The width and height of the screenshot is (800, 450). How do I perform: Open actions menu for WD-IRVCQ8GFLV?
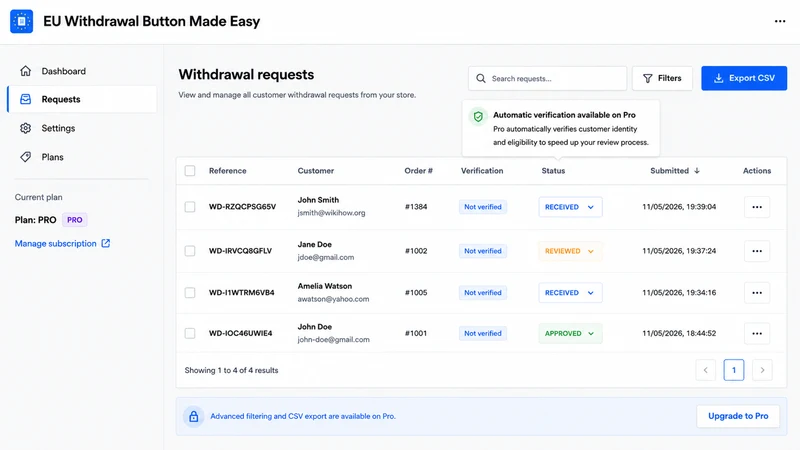[757, 251]
